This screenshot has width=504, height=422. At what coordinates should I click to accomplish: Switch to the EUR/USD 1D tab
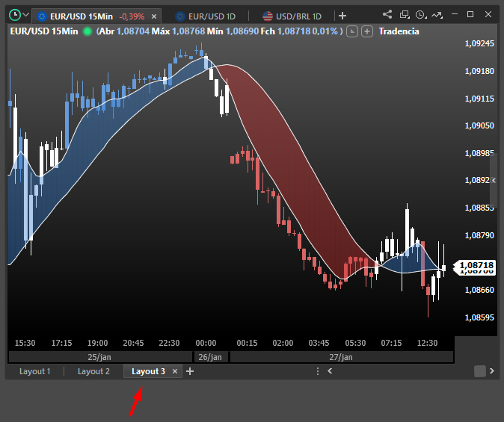[x=213, y=16]
